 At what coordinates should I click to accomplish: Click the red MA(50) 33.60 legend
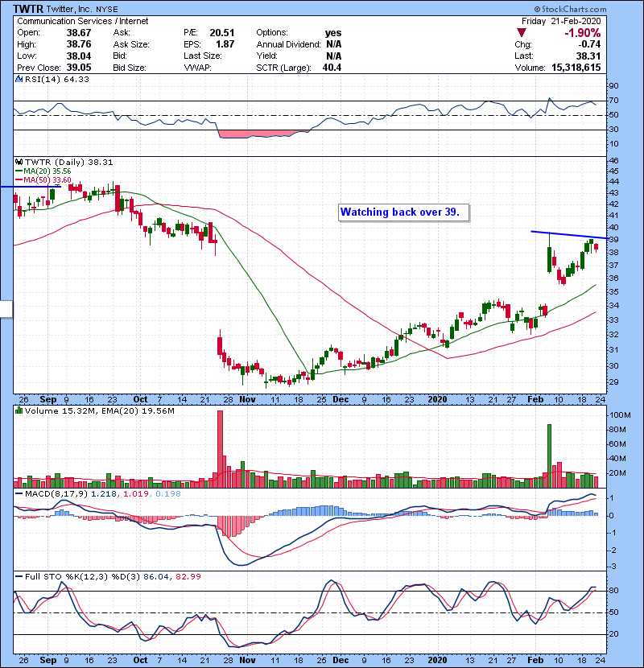click(x=43, y=179)
